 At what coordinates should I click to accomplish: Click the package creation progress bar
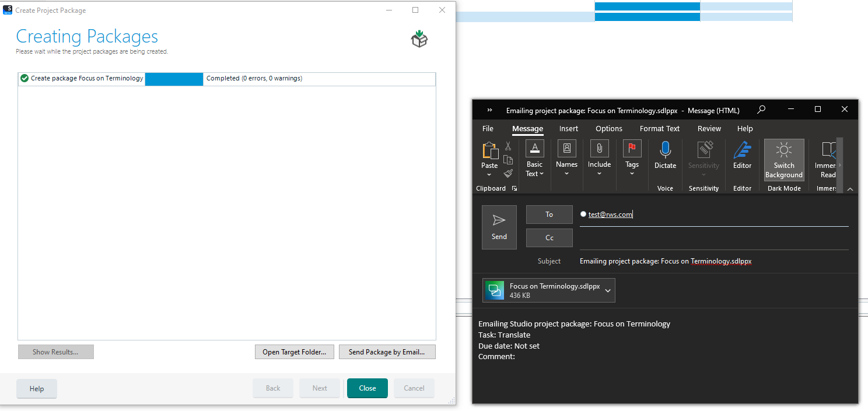click(174, 79)
